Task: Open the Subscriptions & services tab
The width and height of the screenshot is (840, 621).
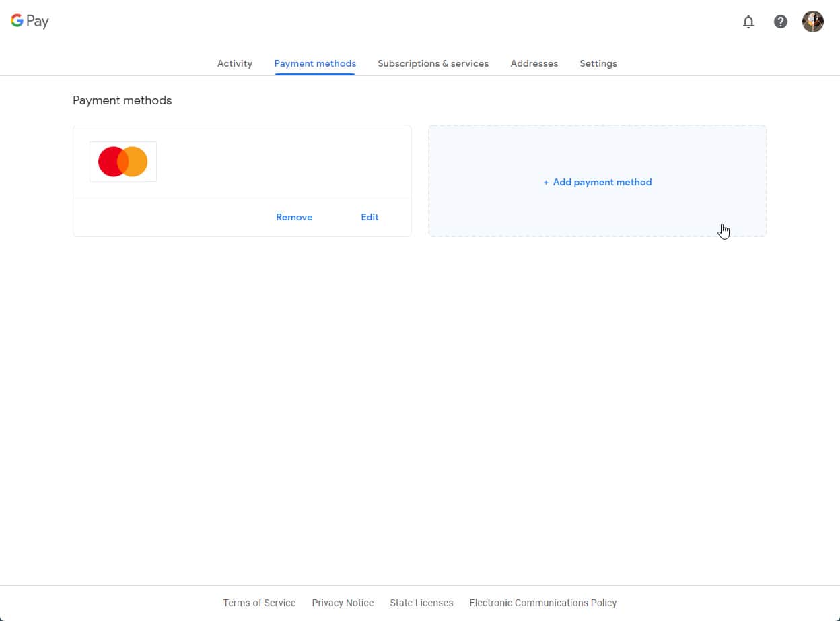Action: click(x=433, y=63)
